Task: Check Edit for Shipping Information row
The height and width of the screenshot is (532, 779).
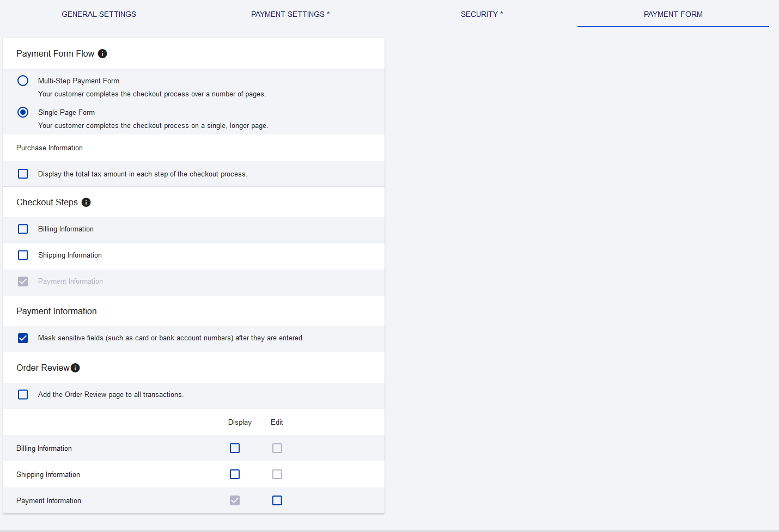Action: (277, 474)
